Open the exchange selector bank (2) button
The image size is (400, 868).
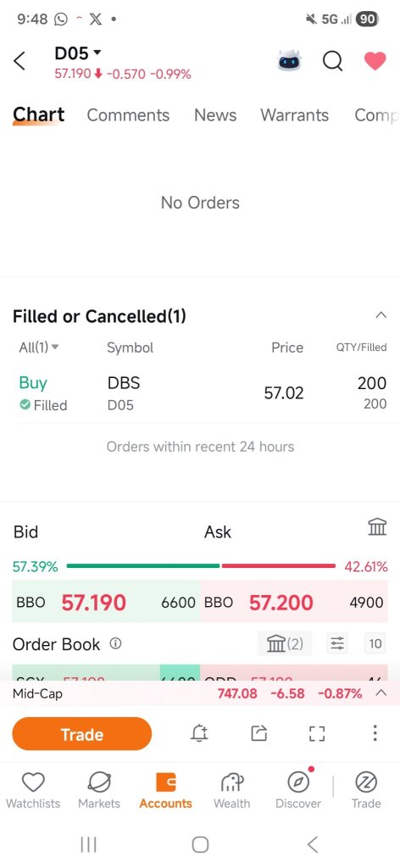pyautogui.click(x=285, y=643)
